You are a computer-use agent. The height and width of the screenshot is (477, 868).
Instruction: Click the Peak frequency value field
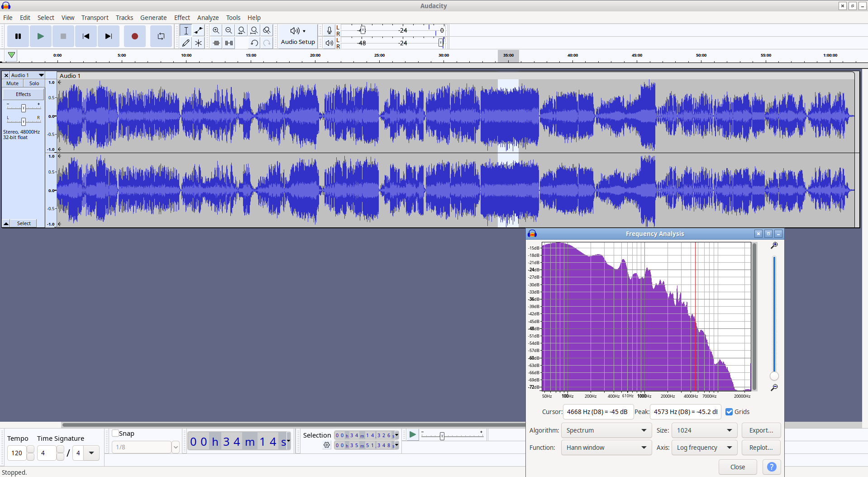(686, 412)
